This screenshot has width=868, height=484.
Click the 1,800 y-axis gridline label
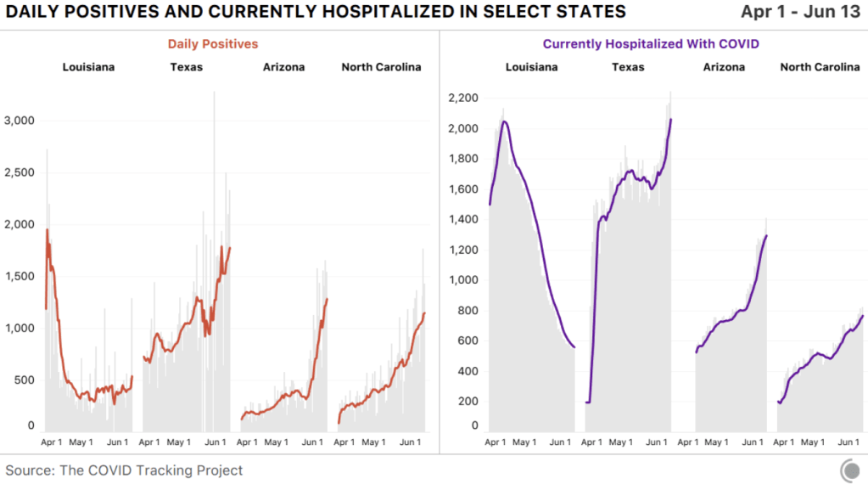pyautogui.click(x=462, y=159)
